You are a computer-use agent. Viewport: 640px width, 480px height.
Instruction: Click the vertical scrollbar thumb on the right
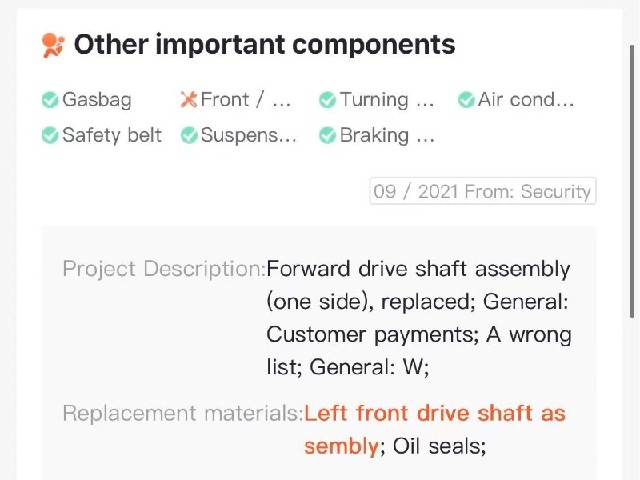pyautogui.click(x=632, y=181)
